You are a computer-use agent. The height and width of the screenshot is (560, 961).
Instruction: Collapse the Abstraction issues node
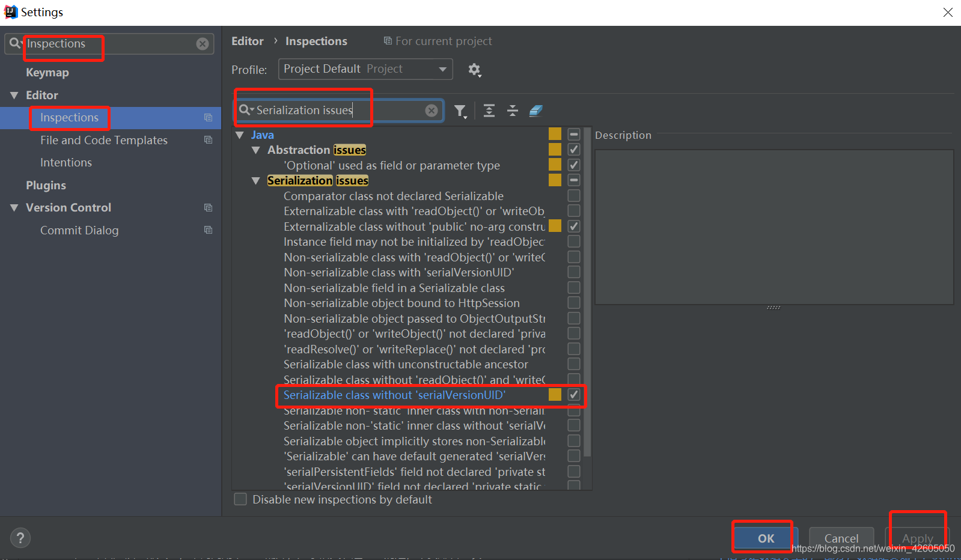(x=256, y=150)
